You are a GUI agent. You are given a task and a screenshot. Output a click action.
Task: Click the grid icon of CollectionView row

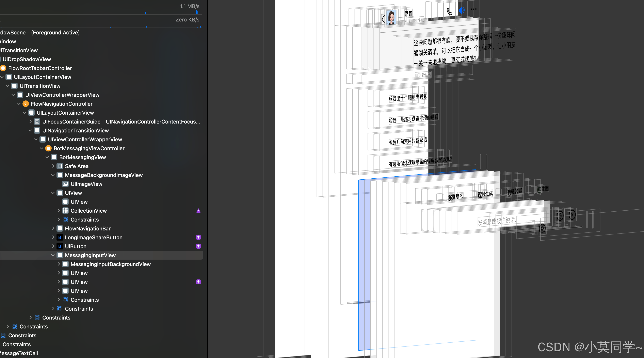tap(65, 211)
